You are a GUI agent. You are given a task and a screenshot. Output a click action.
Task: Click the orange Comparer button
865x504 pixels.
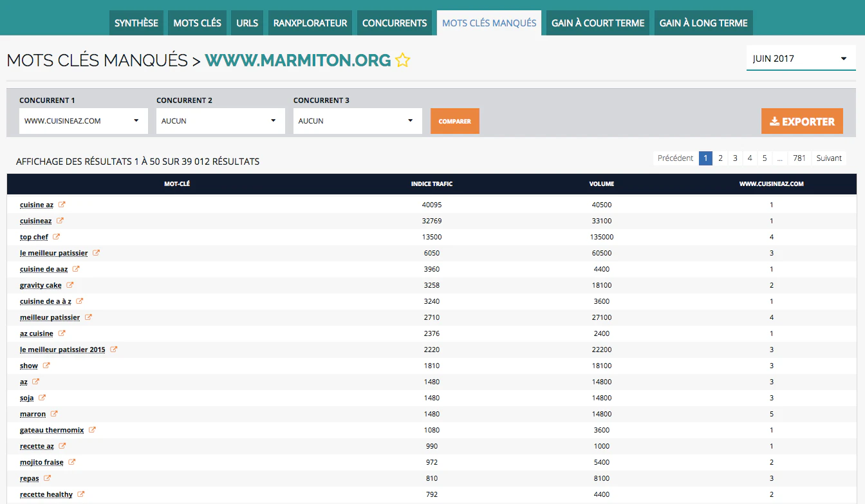coord(455,121)
